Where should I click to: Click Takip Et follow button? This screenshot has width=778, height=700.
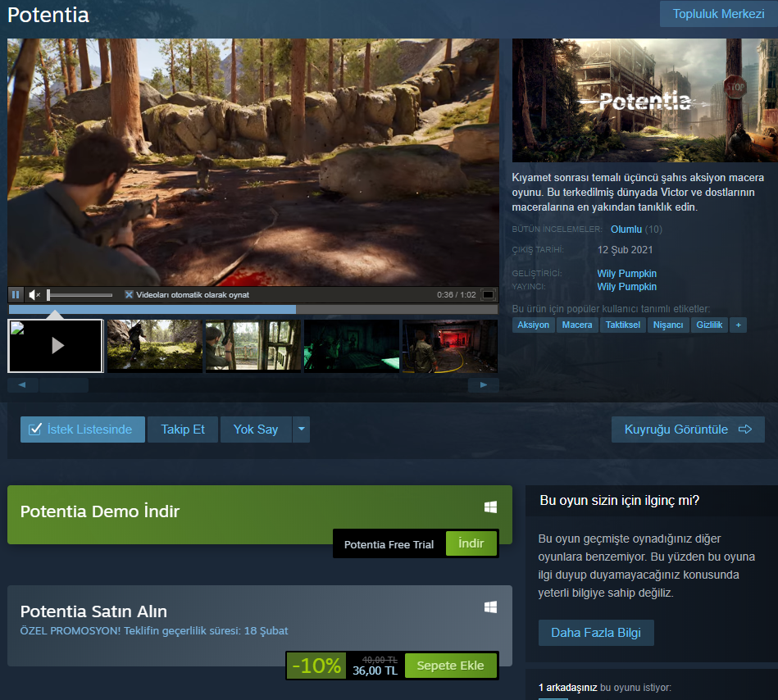183,430
